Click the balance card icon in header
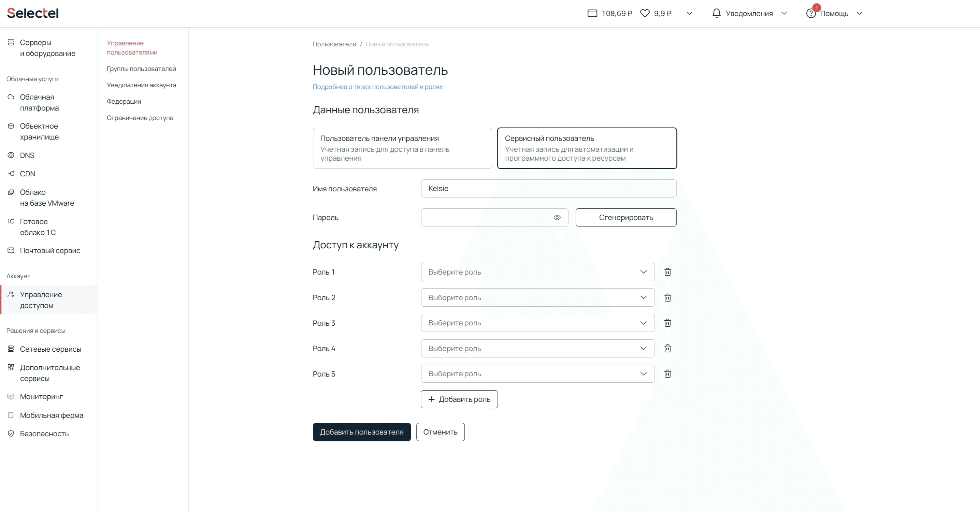This screenshot has width=980, height=513. (592, 13)
